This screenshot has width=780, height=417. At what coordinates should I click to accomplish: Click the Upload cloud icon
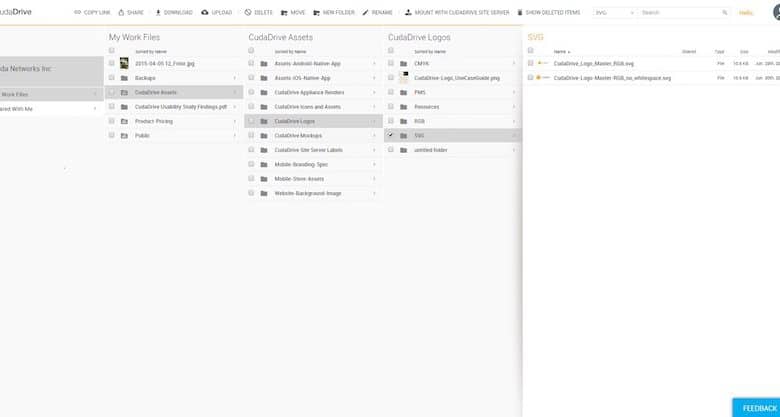point(205,12)
